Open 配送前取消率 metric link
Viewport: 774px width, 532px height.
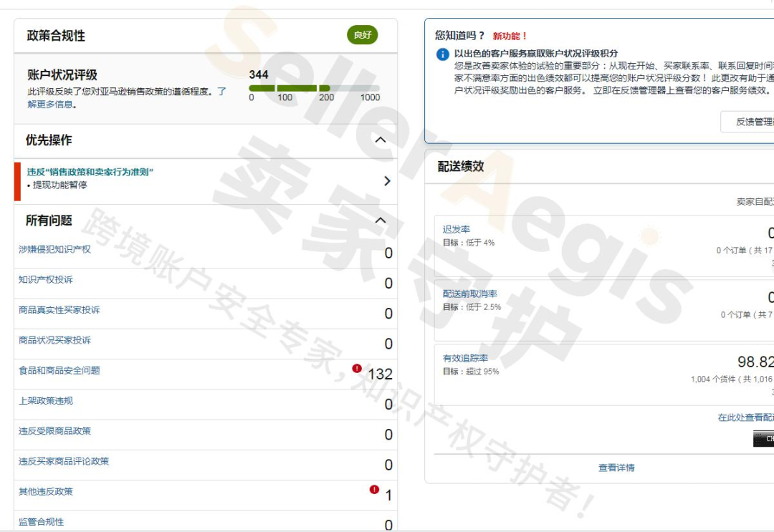coord(469,294)
